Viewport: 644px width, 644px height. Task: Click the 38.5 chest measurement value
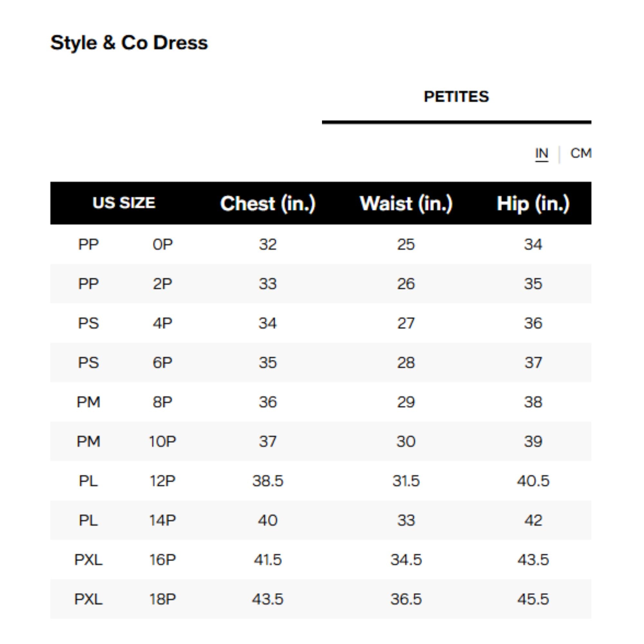click(268, 481)
